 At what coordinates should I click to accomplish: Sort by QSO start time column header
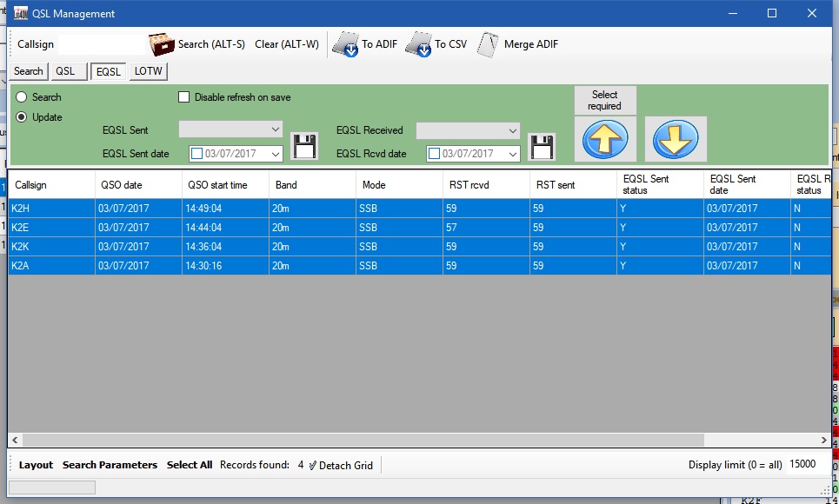pos(225,184)
